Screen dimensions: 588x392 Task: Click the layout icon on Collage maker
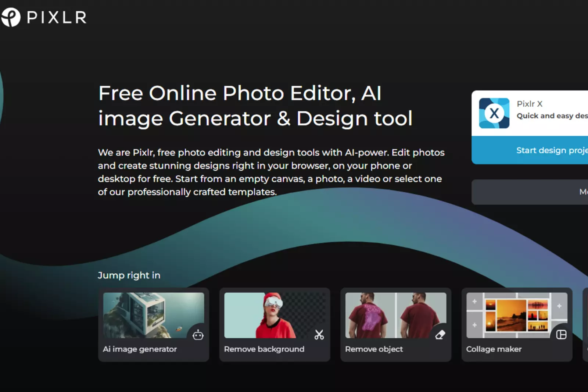tap(561, 335)
